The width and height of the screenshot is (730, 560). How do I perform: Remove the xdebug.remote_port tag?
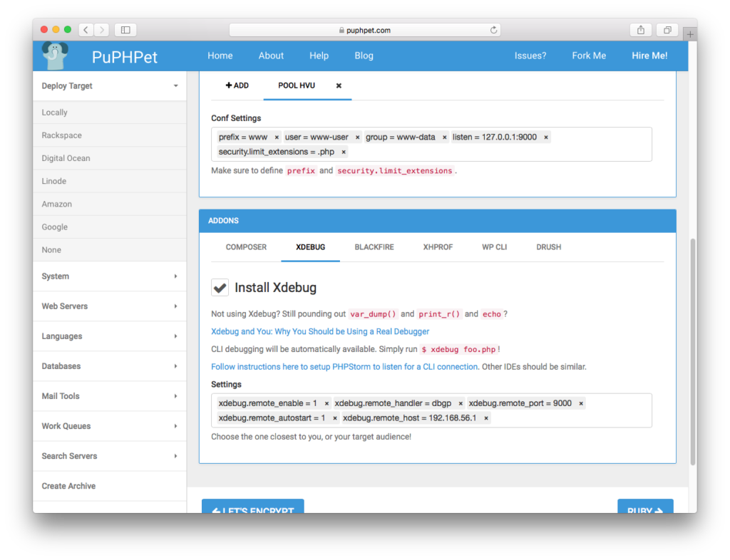point(581,403)
